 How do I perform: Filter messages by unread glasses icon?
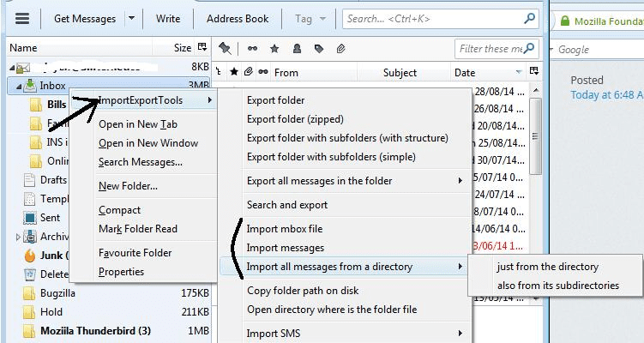click(x=252, y=49)
